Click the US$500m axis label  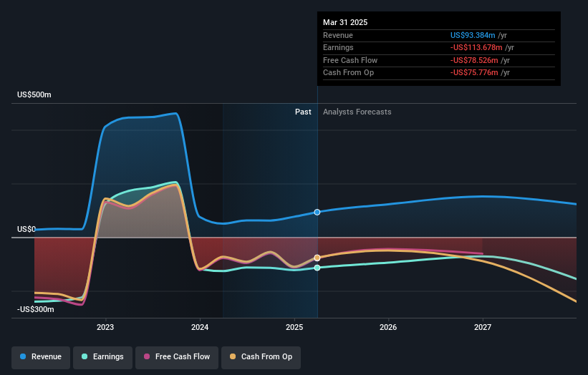click(x=34, y=94)
